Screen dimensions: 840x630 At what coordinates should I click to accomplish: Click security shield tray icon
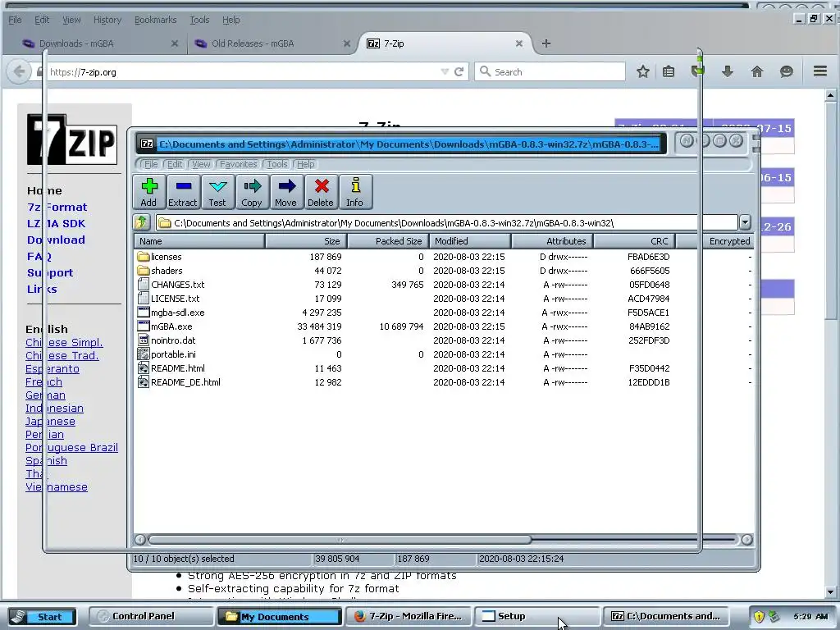point(759,617)
